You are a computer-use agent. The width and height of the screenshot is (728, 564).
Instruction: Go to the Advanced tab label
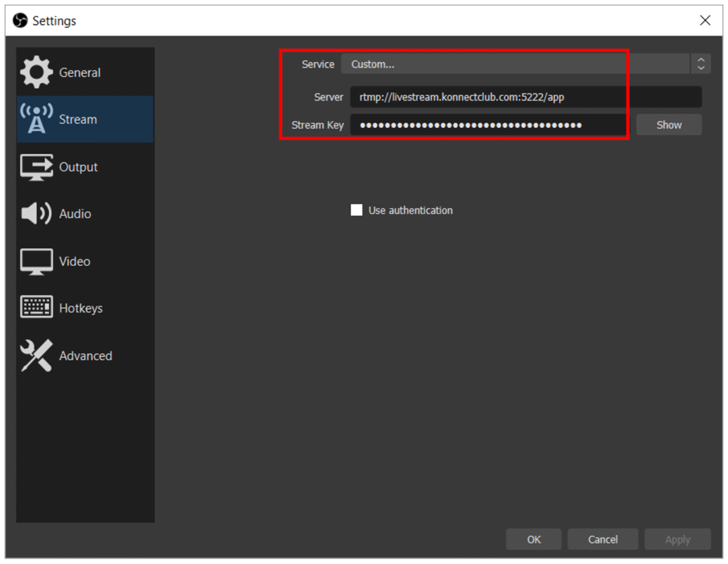point(85,356)
